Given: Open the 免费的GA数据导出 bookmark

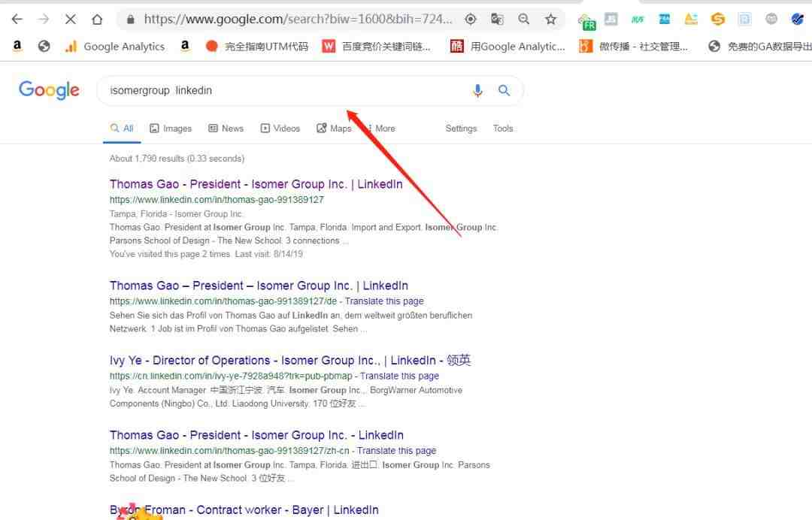Looking at the screenshot, I should [x=760, y=47].
